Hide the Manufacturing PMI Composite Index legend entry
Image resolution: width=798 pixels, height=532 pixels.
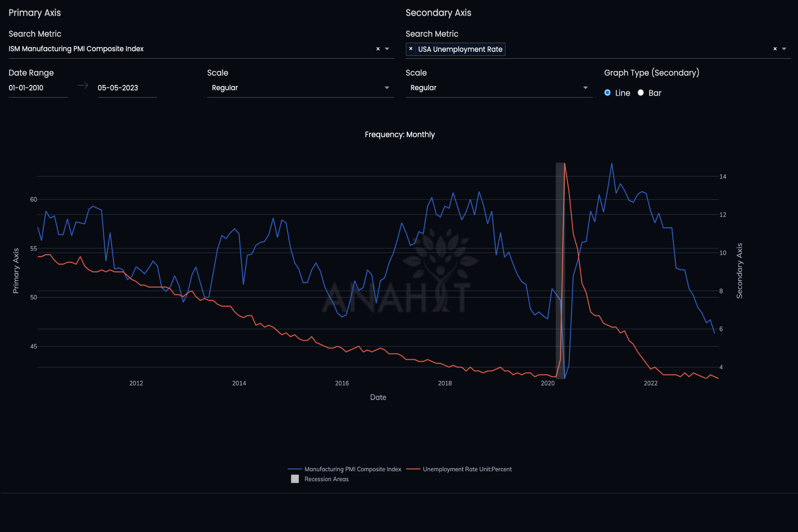[x=353, y=469]
